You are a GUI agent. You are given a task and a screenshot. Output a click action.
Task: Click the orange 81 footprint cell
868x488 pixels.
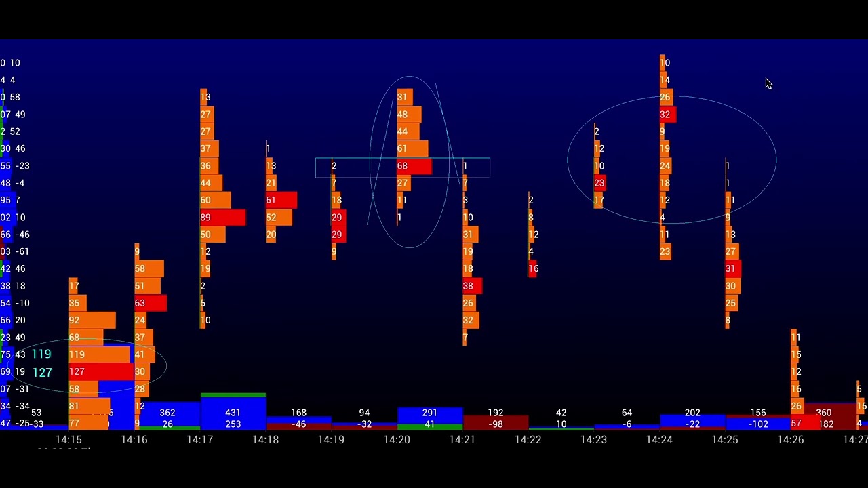89,406
